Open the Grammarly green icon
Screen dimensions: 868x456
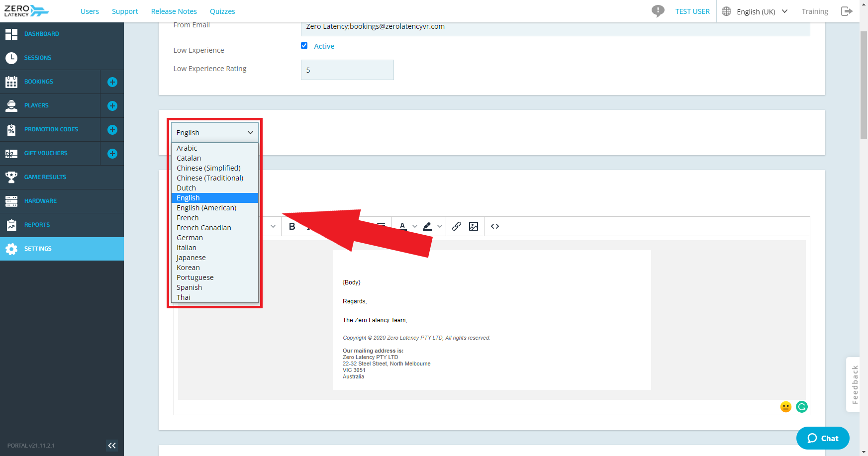pyautogui.click(x=802, y=407)
